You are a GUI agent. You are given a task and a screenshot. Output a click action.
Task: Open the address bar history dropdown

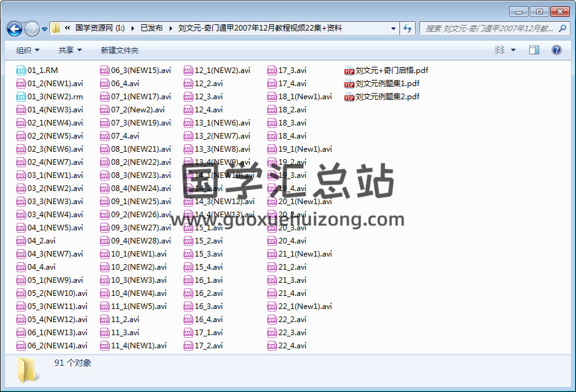(x=393, y=28)
